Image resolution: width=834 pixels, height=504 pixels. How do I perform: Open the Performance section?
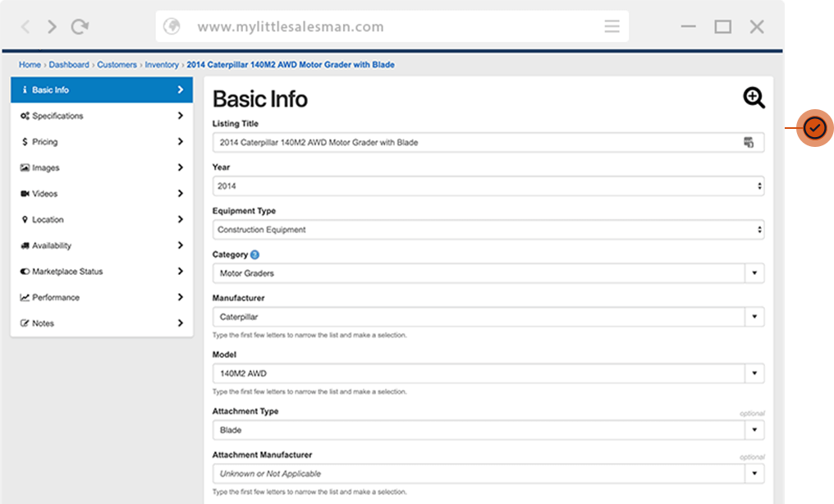[x=102, y=297]
